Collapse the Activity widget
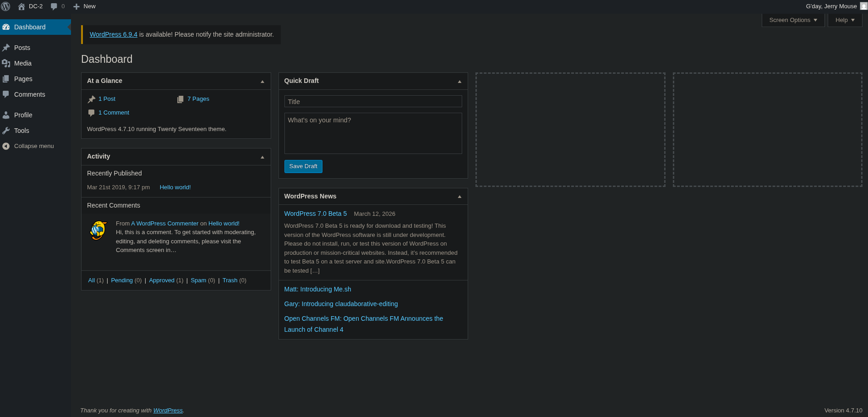The height and width of the screenshot is (417, 868). tap(262, 157)
